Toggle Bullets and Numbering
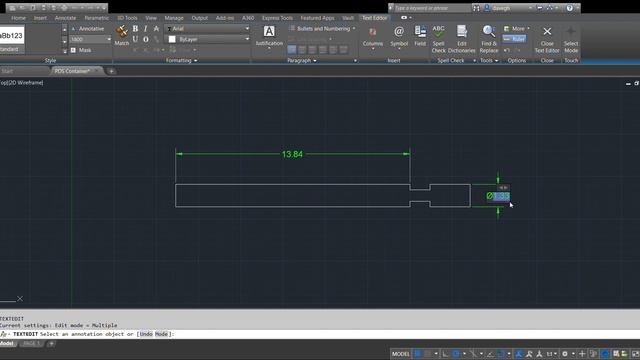640x360 pixels. 322,29
